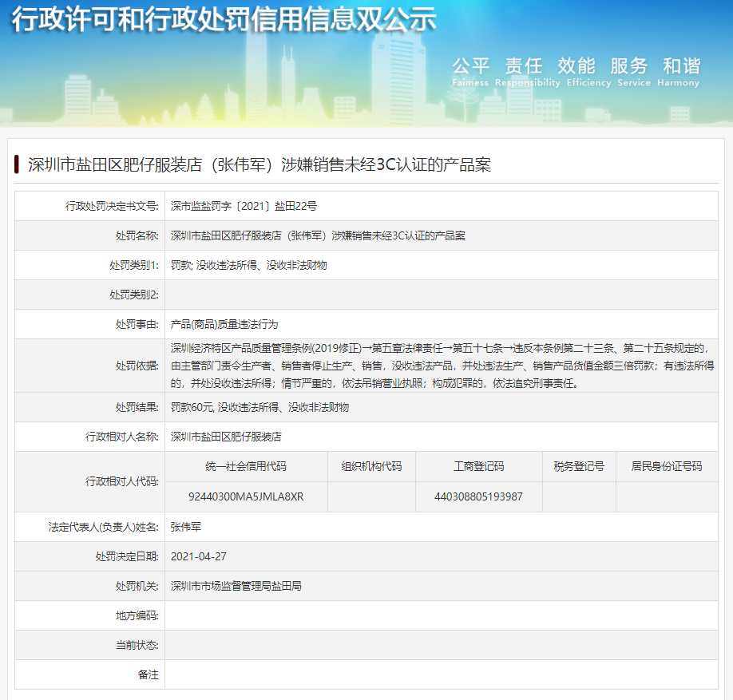
Task: Click the banner slogan word 责任
Action: click(x=524, y=66)
